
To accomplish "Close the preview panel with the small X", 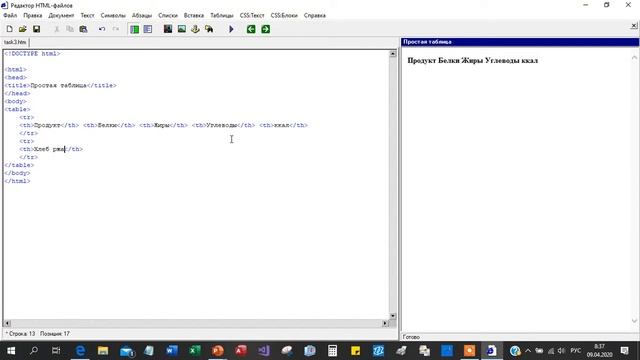I will (634, 26).
